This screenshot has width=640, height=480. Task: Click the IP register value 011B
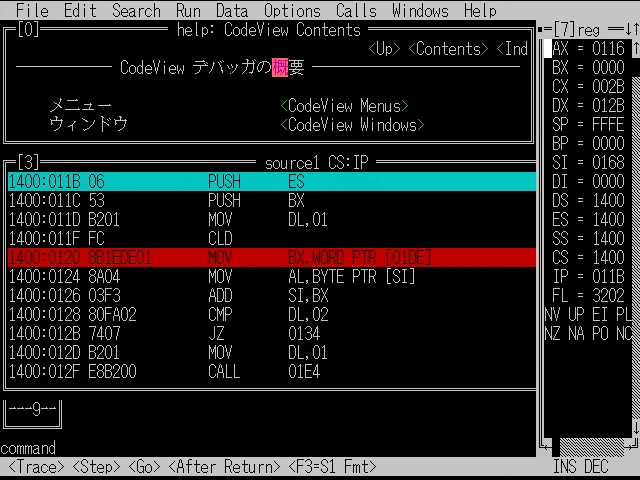[608, 276]
